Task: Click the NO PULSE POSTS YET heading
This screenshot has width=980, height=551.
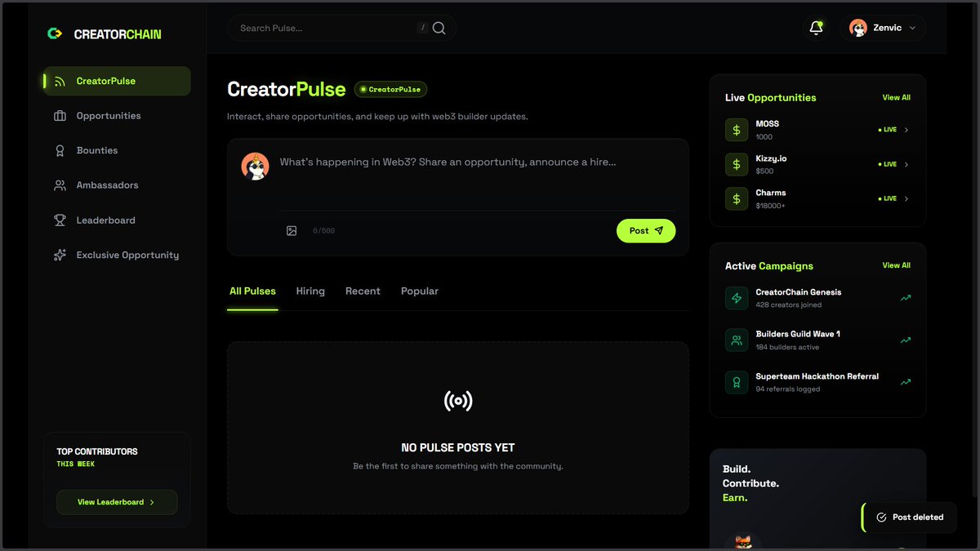Action: pyautogui.click(x=458, y=447)
